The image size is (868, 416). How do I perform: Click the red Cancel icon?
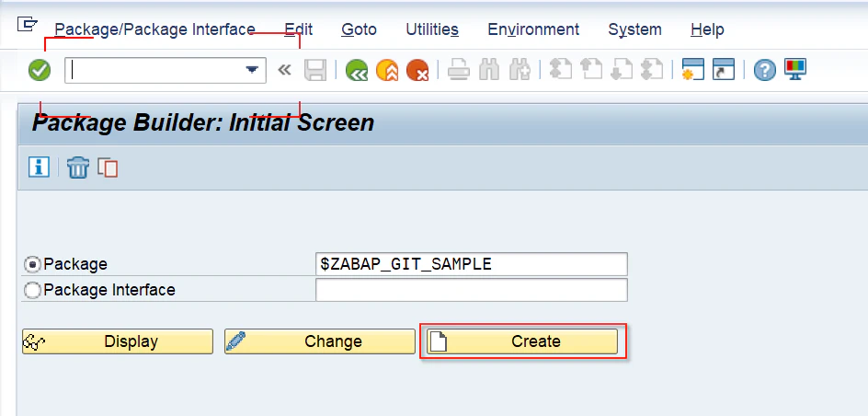tap(417, 70)
